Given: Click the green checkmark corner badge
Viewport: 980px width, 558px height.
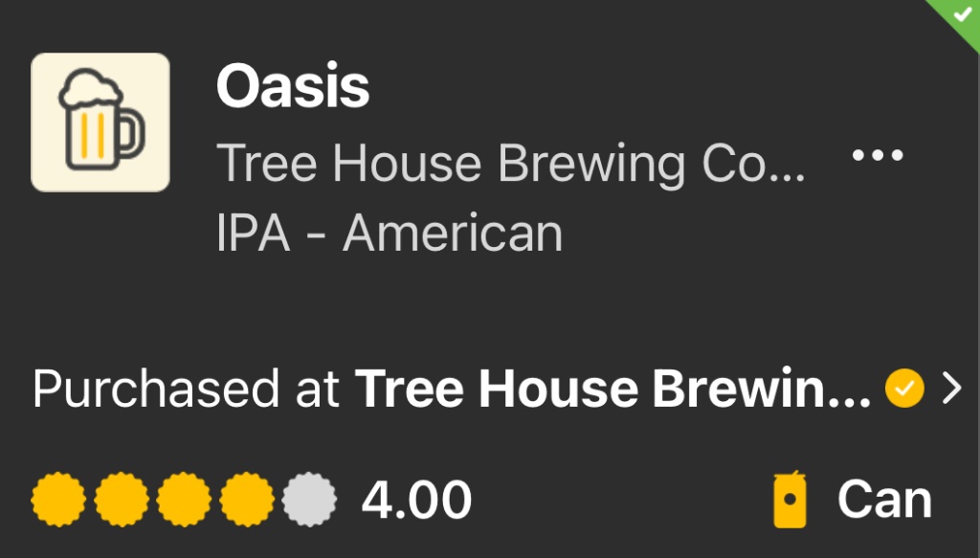Looking at the screenshot, I should (x=959, y=14).
